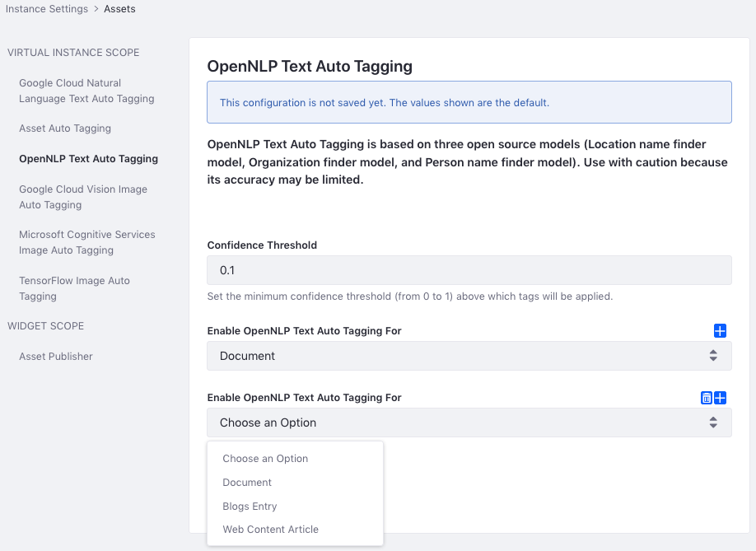The height and width of the screenshot is (551, 756).
Task: Select Choose an Option from dropdown list
Action: [x=265, y=459]
